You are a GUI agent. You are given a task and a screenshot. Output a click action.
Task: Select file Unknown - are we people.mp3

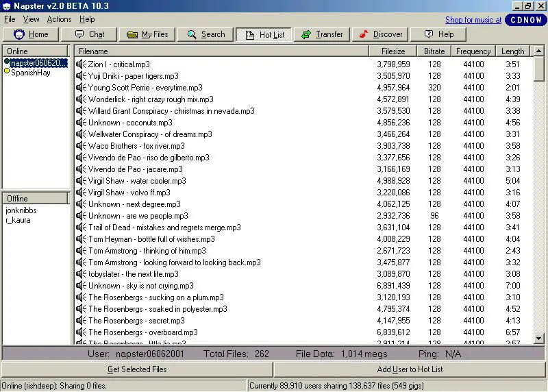pyautogui.click(x=138, y=216)
